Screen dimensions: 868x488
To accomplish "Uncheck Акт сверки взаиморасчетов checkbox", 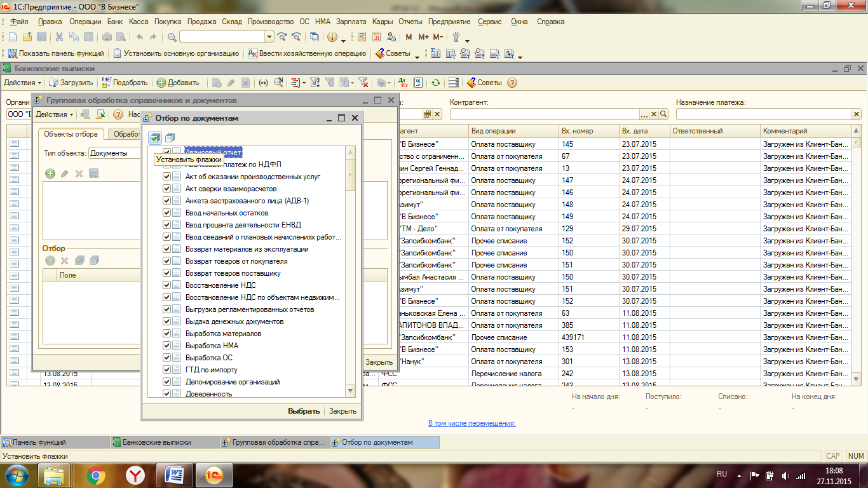I will (167, 189).
